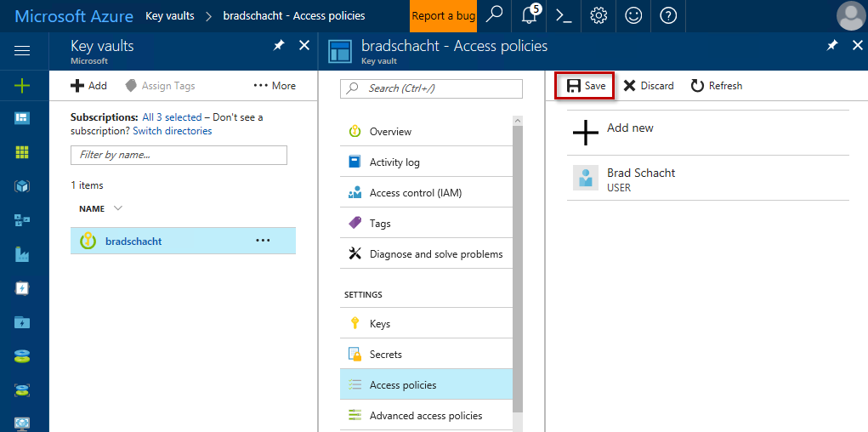The image size is (868, 432).
Task: Click the Switch directories link
Action: point(172,131)
